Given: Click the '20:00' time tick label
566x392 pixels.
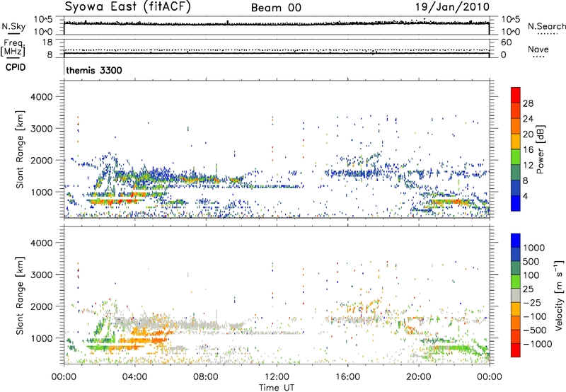Looking at the screenshot, I should coord(418,377).
